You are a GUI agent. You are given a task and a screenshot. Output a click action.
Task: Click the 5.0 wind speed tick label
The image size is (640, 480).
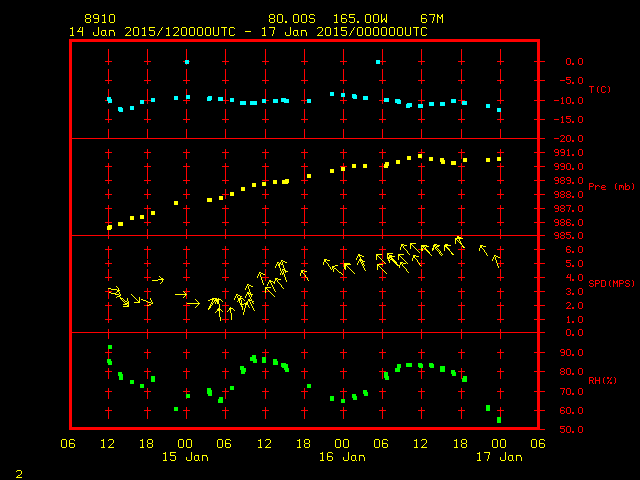pos(574,264)
